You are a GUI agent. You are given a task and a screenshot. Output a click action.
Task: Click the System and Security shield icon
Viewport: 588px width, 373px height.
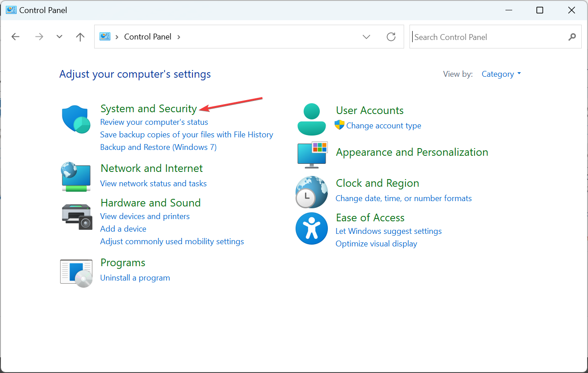pyautogui.click(x=76, y=119)
